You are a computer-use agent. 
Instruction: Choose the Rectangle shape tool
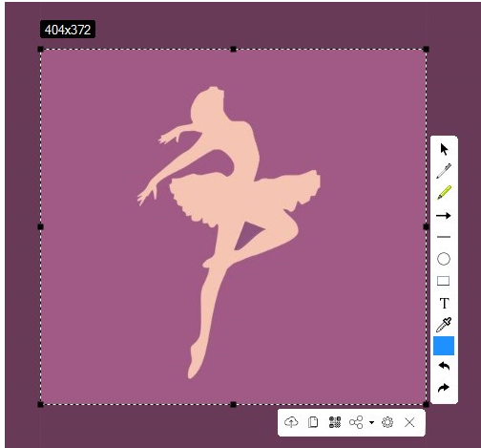[443, 281]
